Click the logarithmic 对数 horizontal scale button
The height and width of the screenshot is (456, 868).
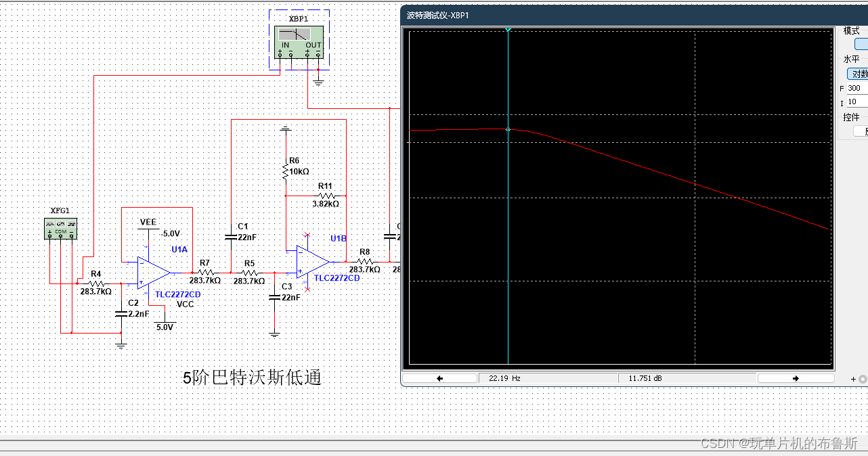(858, 74)
